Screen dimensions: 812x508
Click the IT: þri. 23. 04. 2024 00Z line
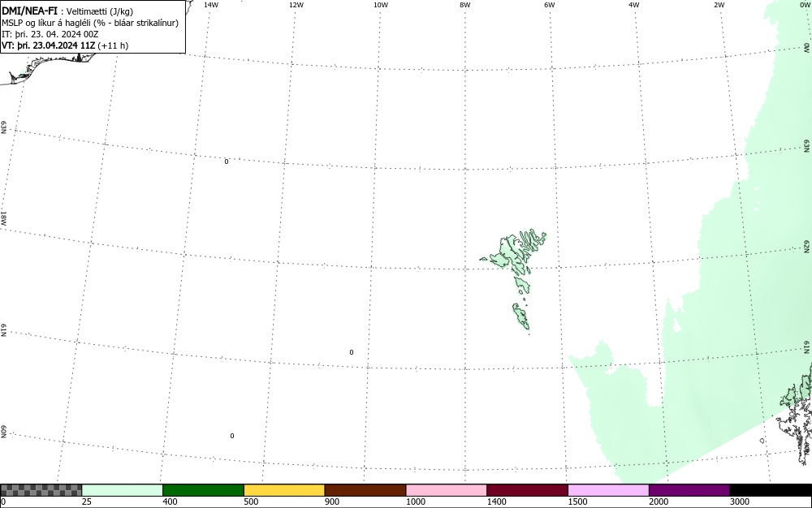coord(50,34)
